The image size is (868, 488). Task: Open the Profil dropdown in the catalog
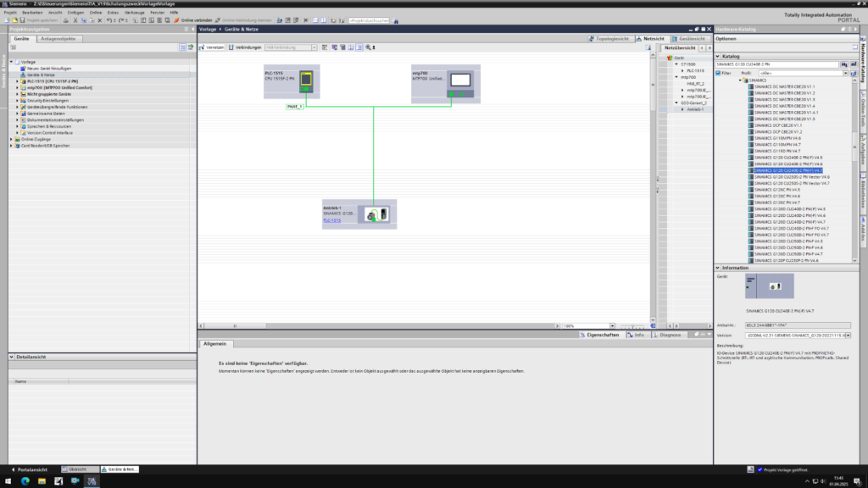[845, 73]
